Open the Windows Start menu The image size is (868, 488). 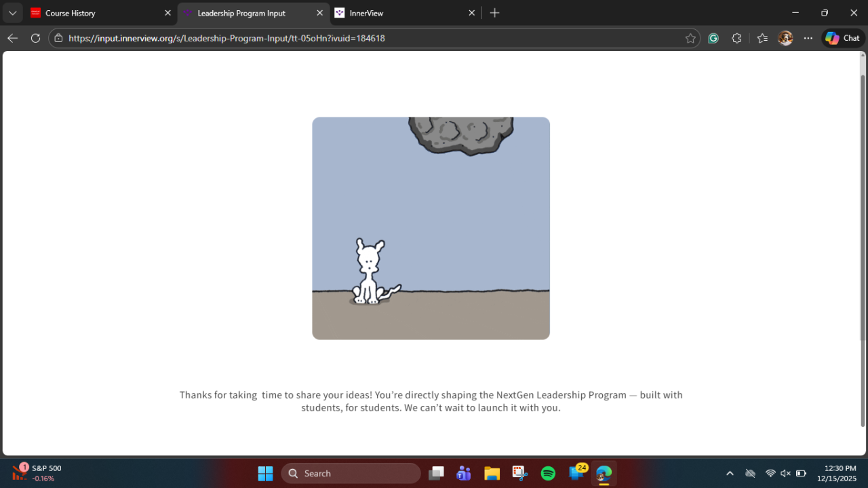pos(265,473)
